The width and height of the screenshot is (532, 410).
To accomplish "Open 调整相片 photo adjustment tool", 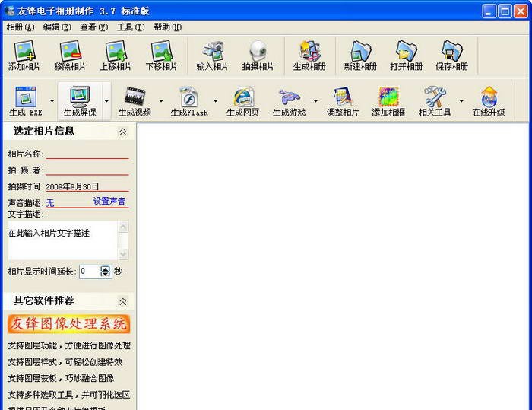I will click(343, 101).
